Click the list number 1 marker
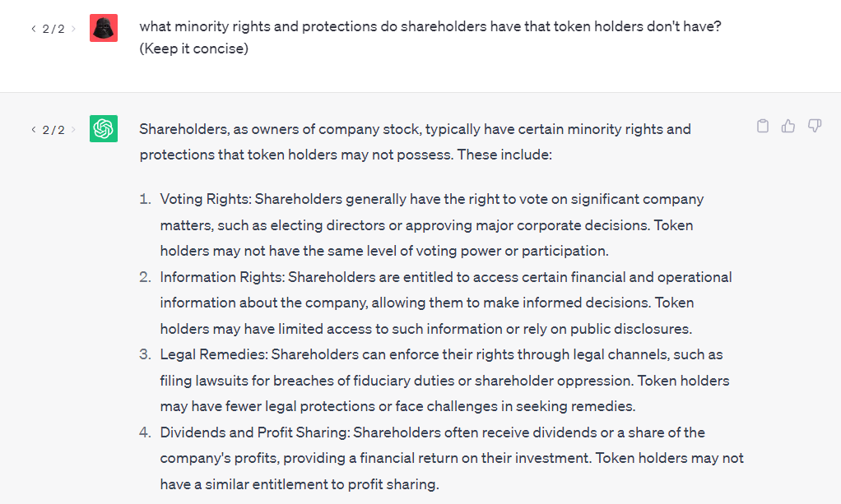This screenshot has height=504, width=841. (145, 199)
